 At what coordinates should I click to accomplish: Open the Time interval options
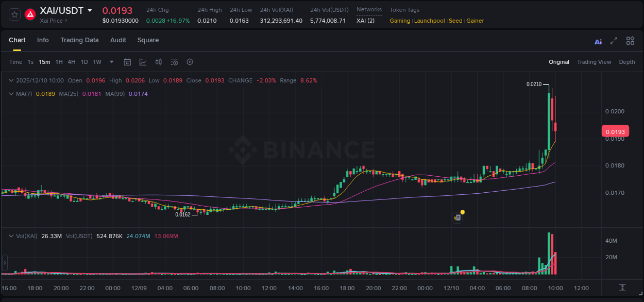click(15, 62)
